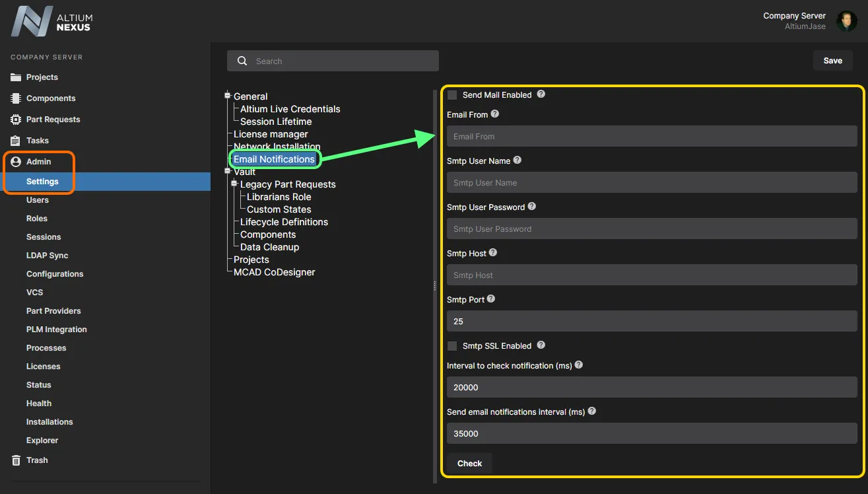Click the Check button

point(469,464)
